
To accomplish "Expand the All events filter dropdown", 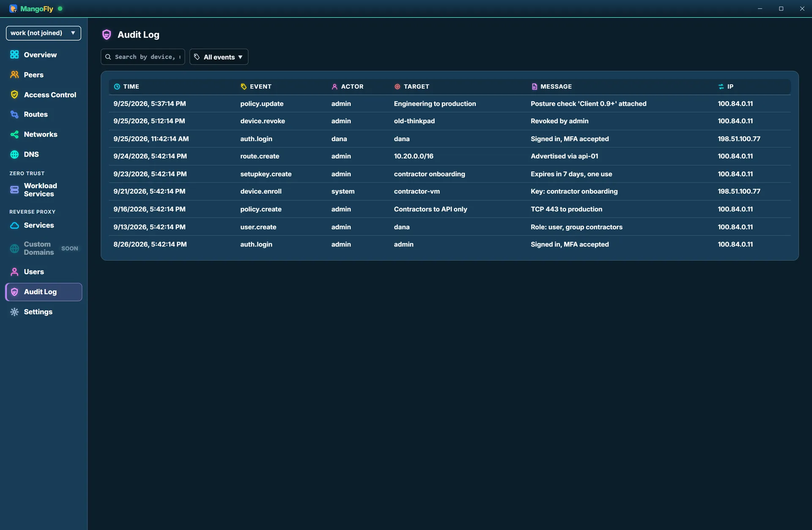I will point(219,57).
